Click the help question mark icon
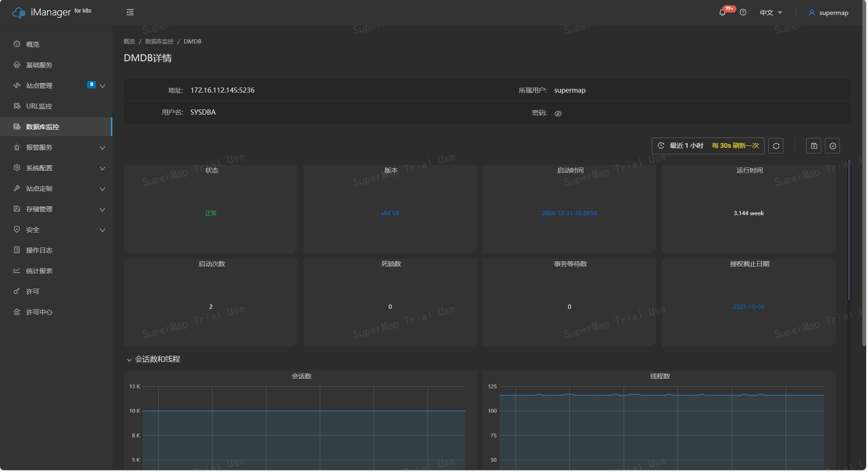This screenshot has width=868, height=472. tap(743, 12)
